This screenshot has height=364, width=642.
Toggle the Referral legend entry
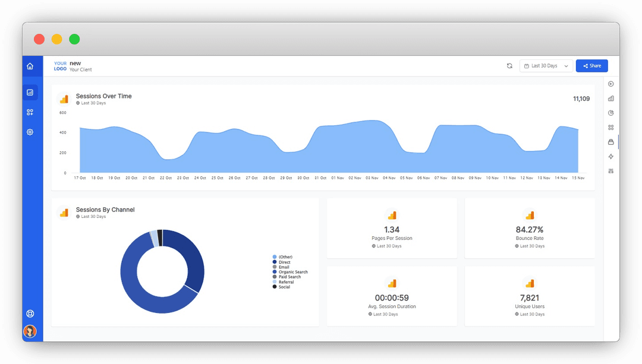pyautogui.click(x=284, y=282)
